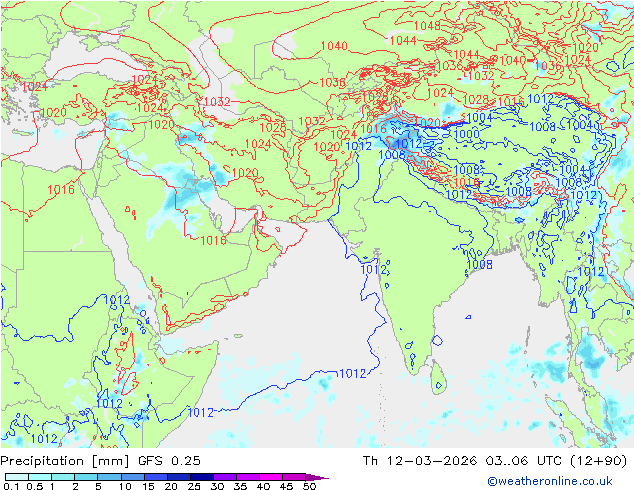Click the 'Th 12-03-2026 03..06 UTC (12+90)' timestamp
This screenshot has height=490, width=634.
click(x=495, y=461)
